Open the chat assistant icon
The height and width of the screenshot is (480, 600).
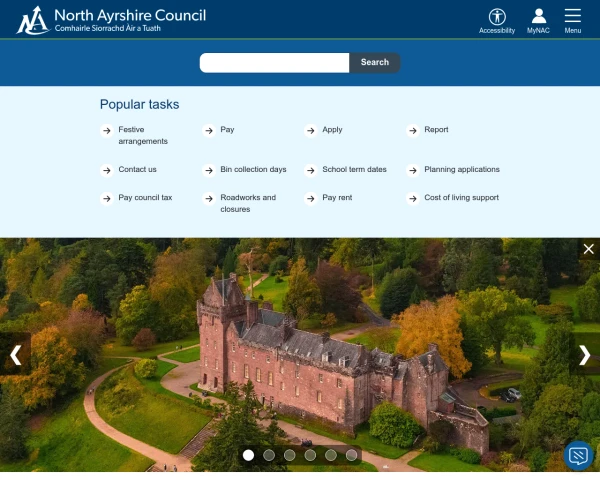coord(578,456)
